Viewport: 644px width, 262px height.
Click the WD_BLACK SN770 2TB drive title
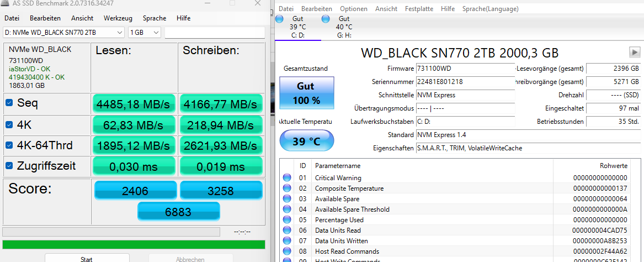pyautogui.click(x=460, y=53)
